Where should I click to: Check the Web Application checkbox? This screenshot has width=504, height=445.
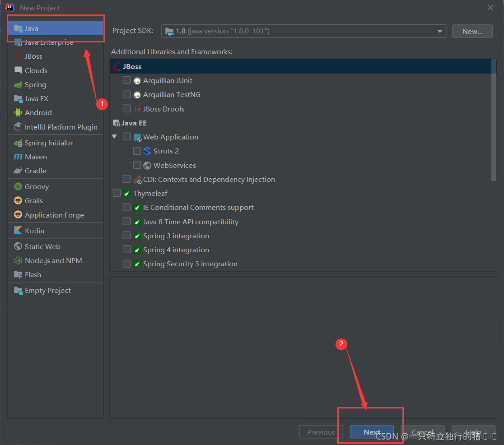126,137
